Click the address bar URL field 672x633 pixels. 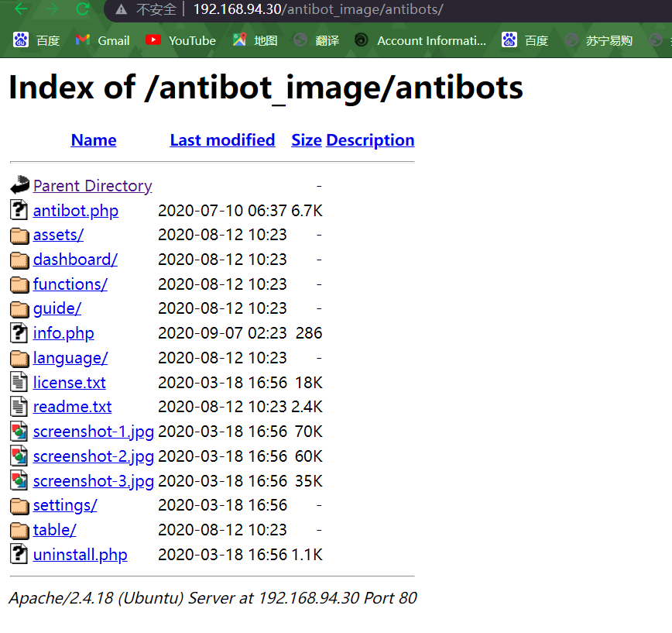386,9
